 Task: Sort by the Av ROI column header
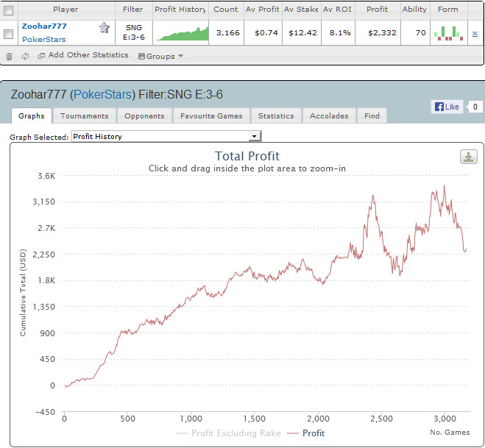(x=339, y=10)
